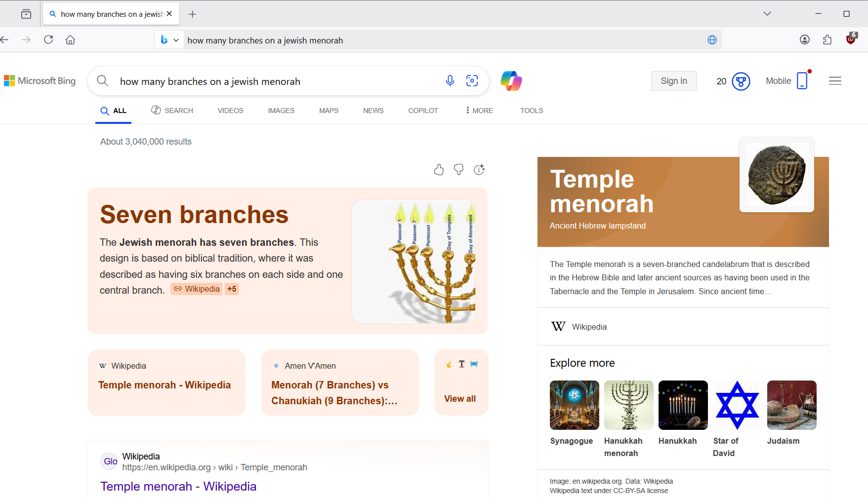The height and width of the screenshot is (497, 868).
Task: Click the en.wikipedia.org Temple_menorah URL
Action: (215, 467)
